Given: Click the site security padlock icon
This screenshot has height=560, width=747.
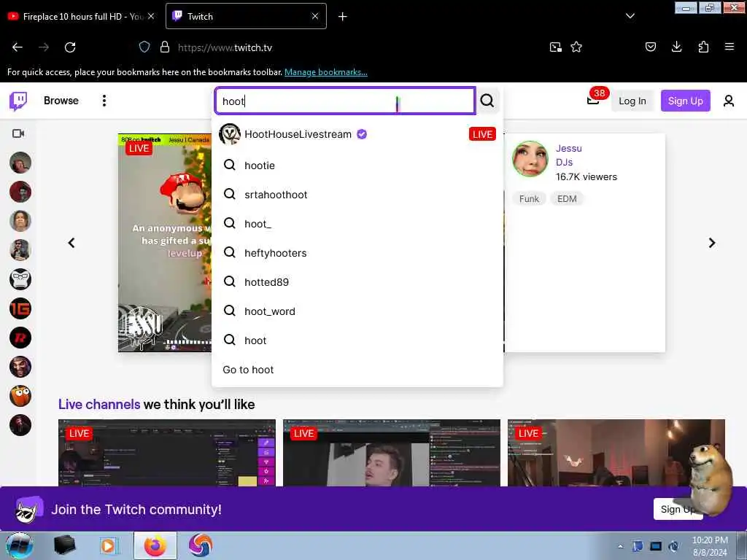Looking at the screenshot, I should [165, 47].
